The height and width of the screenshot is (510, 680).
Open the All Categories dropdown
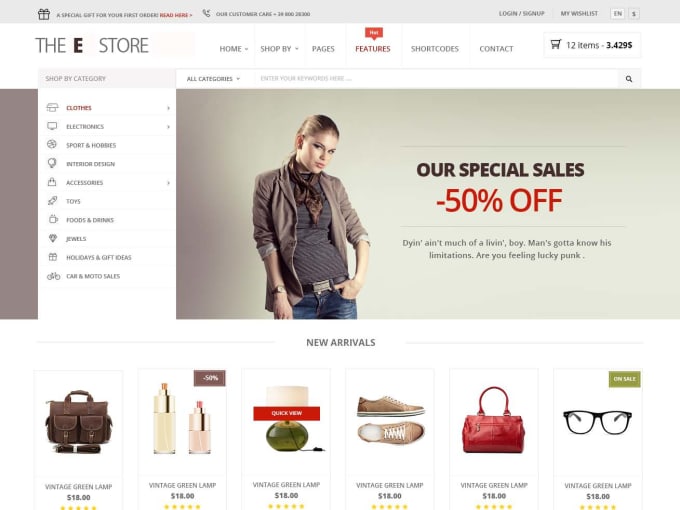(x=213, y=79)
